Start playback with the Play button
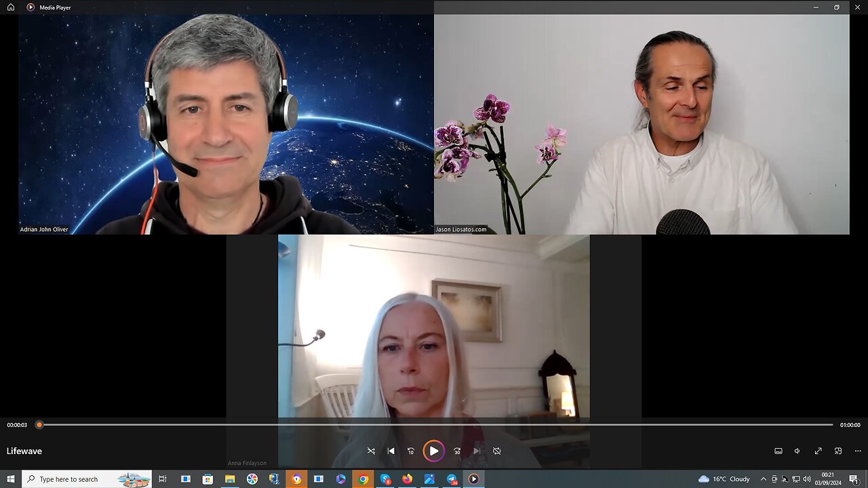The width and height of the screenshot is (868, 488). (433, 451)
